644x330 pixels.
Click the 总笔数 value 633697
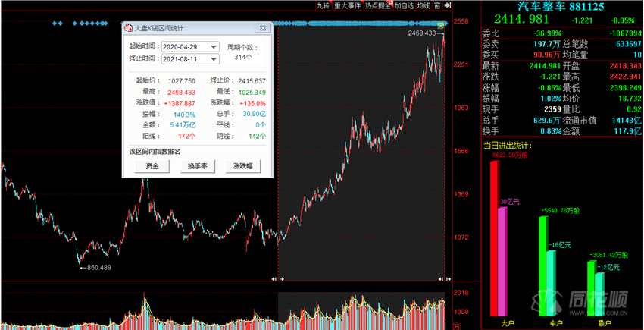click(627, 44)
